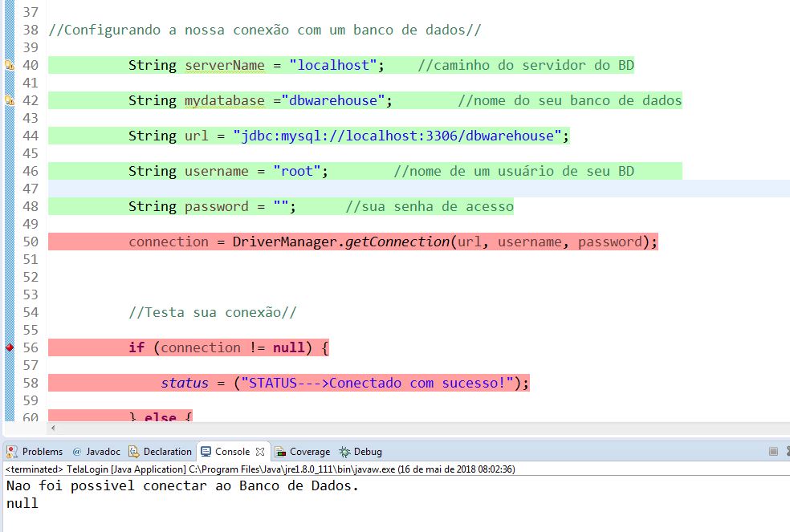
Task: Close the Console view with its X icon
Action: pyautogui.click(x=260, y=452)
